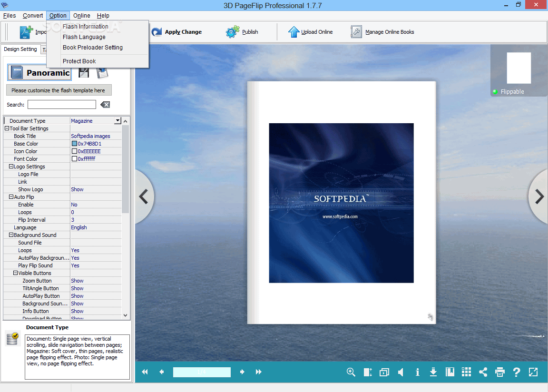Screen dimensions: 548x392
Task: Click the Manage Online Books icon
Action: [x=356, y=32]
